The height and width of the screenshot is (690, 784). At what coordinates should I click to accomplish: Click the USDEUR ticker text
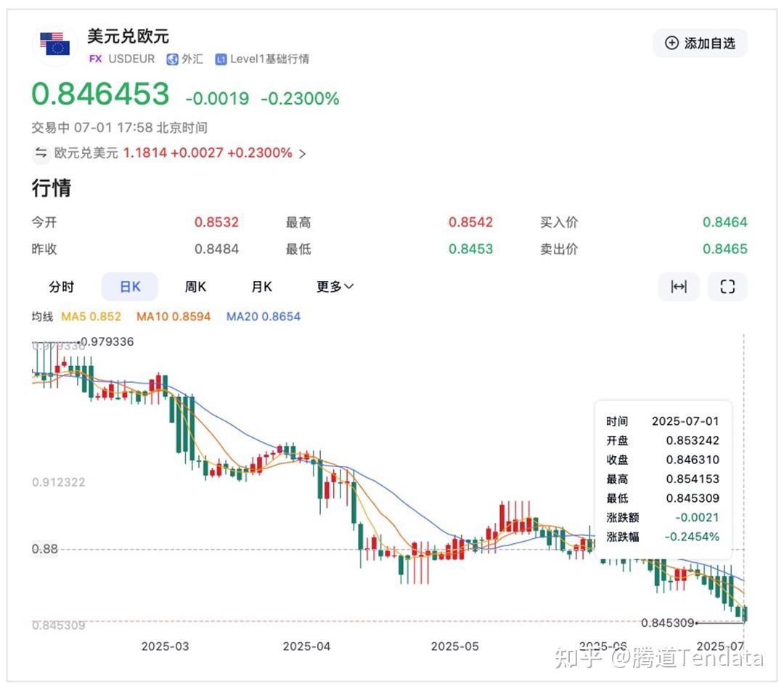[x=131, y=59]
